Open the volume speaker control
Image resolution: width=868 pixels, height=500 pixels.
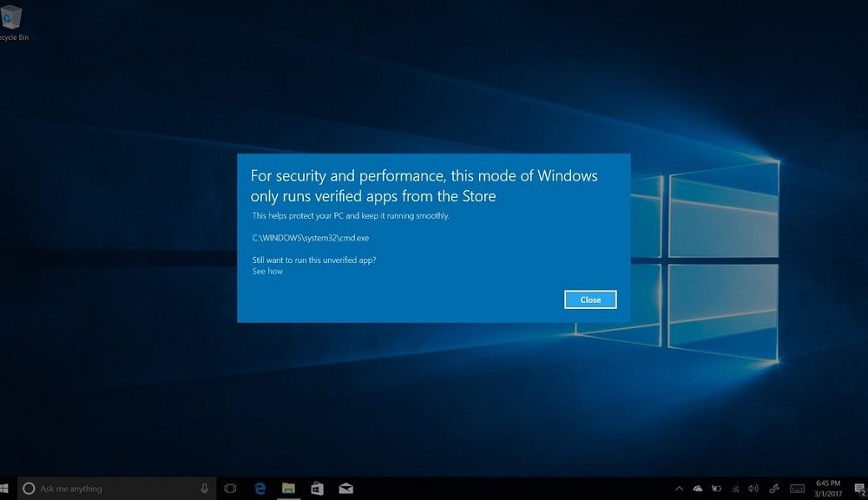pos(753,489)
